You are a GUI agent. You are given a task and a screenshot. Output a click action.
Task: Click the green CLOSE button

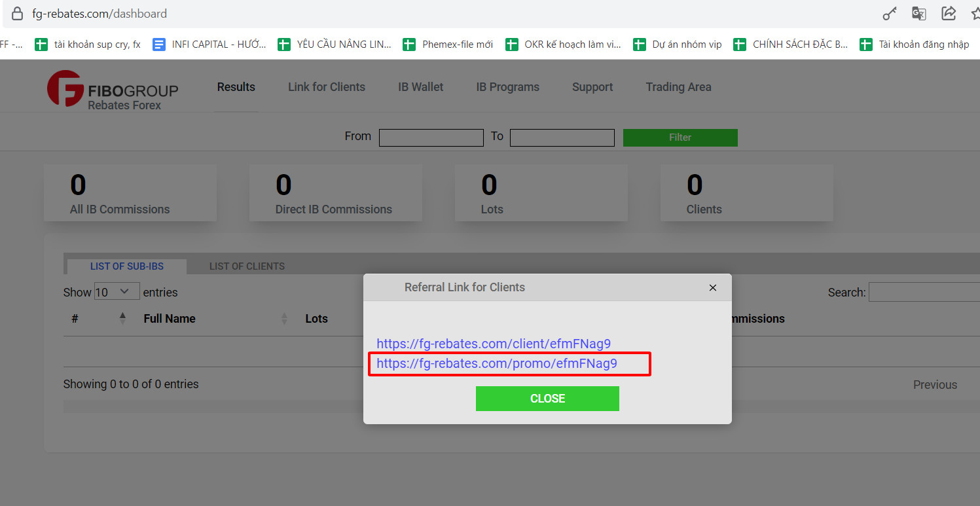pyautogui.click(x=547, y=399)
